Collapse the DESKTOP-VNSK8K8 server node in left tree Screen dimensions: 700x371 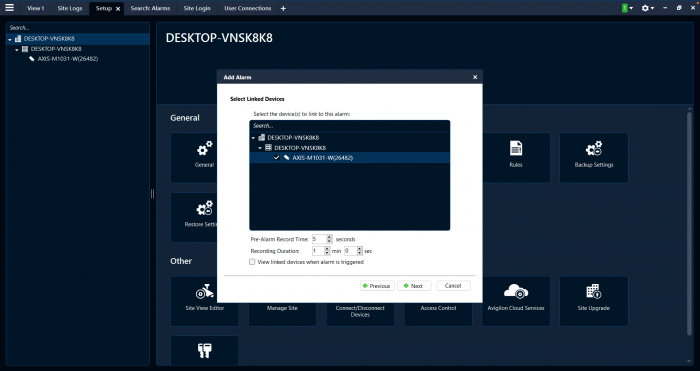17,50
